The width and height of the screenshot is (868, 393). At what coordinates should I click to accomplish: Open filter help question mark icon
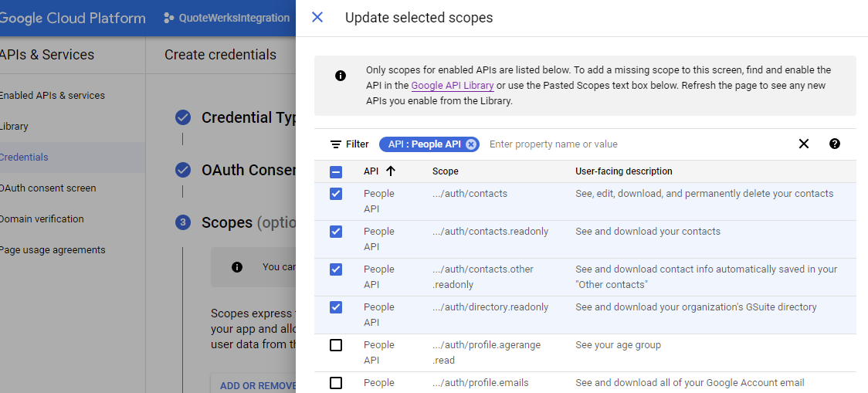(835, 144)
